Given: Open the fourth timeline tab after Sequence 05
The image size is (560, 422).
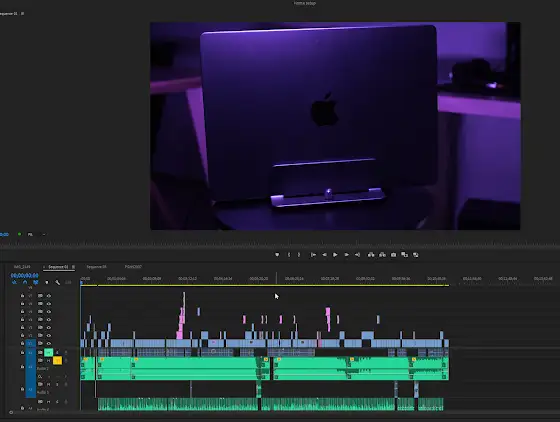Looking at the screenshot, I should 133,267.
